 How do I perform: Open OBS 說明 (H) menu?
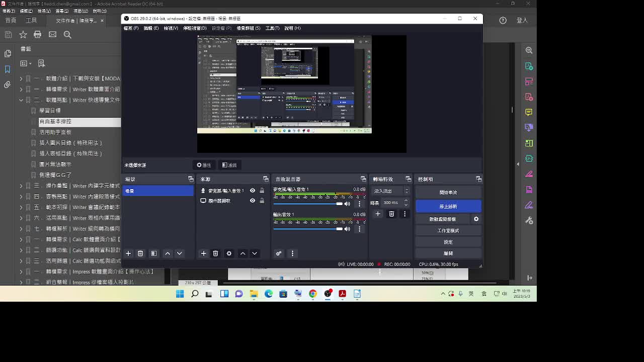coord(292,28)
